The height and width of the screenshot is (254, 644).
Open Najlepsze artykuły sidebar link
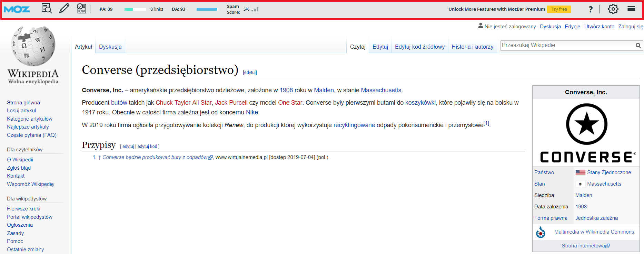pyautogui.click(x=28, y=127)
